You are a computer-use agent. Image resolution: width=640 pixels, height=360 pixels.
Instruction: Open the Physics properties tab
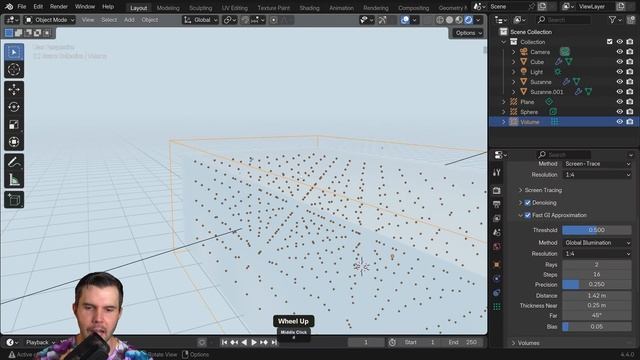[x=497, y=279]
